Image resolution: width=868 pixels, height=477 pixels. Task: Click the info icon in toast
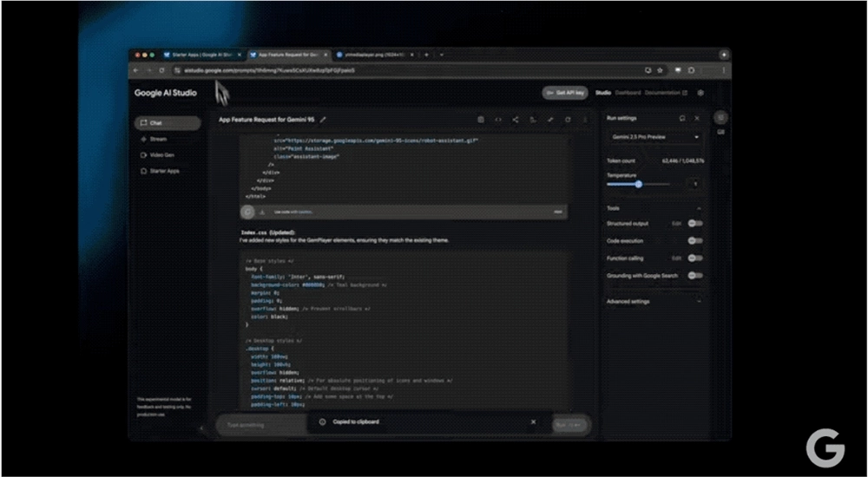tap(323, 421)
